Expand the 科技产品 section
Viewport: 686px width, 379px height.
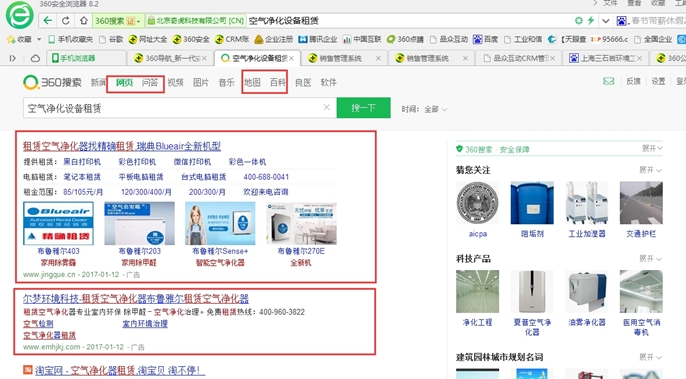point(651,259)
